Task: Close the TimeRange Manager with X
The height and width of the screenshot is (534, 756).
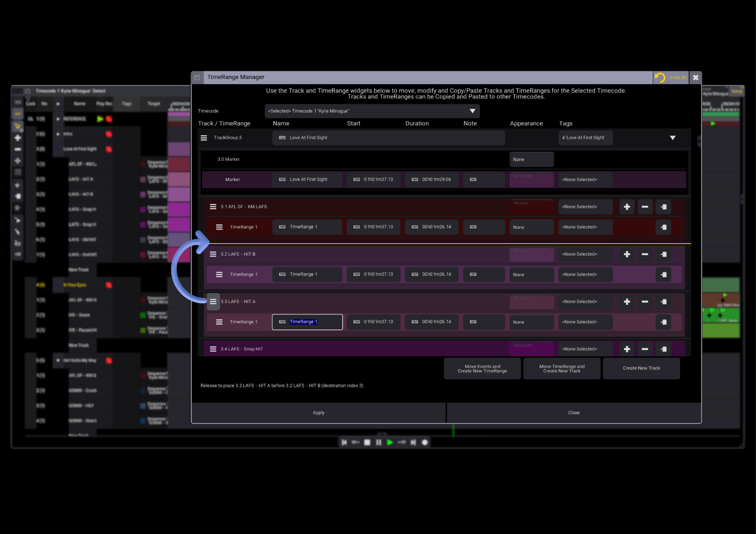Action: coord(696,77)
